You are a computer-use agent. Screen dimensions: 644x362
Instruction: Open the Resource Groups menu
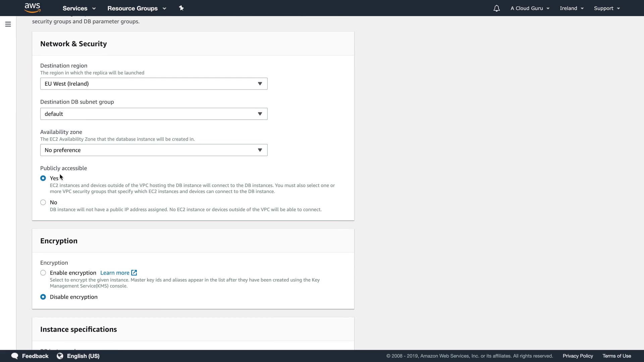(x=137, y=8)
